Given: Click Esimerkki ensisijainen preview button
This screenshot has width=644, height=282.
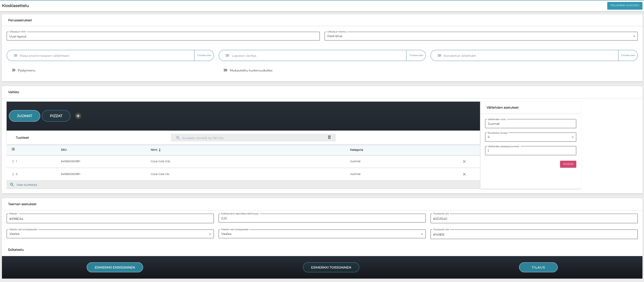Looking at the screenshot, I should pos(115,267).
